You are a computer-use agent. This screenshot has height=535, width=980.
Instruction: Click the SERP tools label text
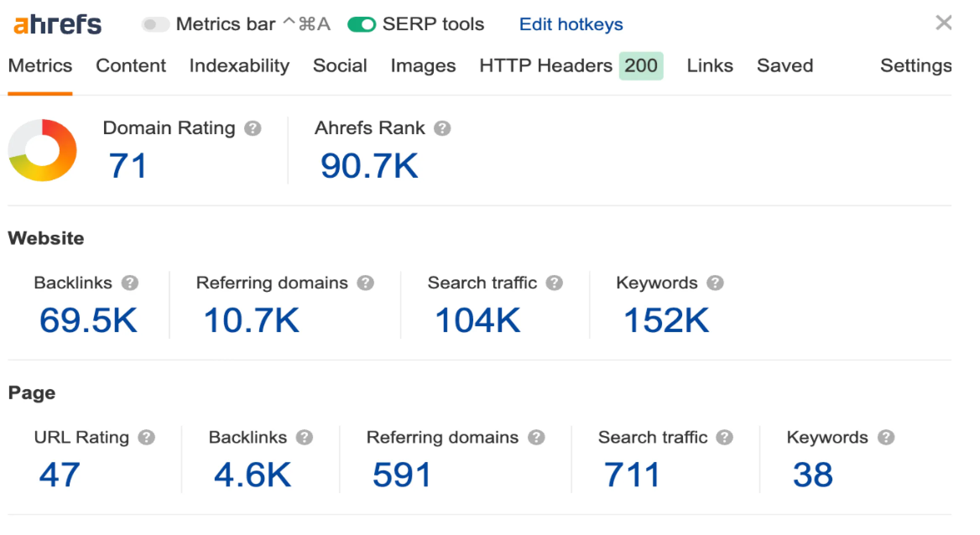[433, 24]
